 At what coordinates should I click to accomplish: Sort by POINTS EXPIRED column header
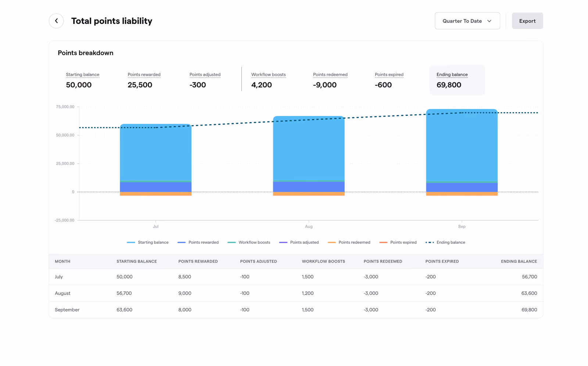pyautogui.click(x=442, y=262)
